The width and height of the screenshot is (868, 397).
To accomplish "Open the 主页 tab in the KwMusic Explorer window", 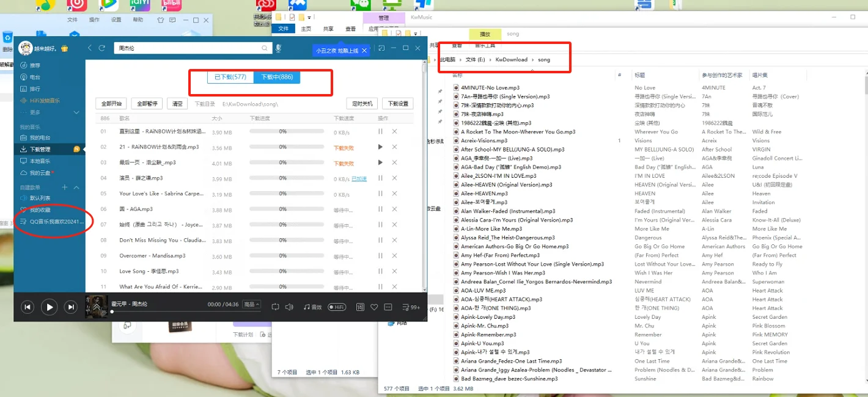I will click(x=306, y=29).
